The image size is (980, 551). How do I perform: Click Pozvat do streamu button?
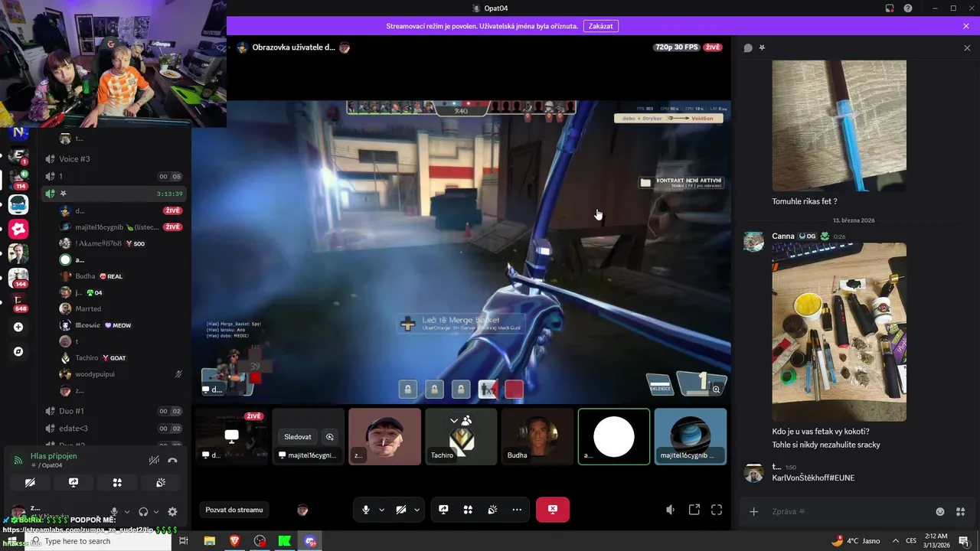point(234,510)
